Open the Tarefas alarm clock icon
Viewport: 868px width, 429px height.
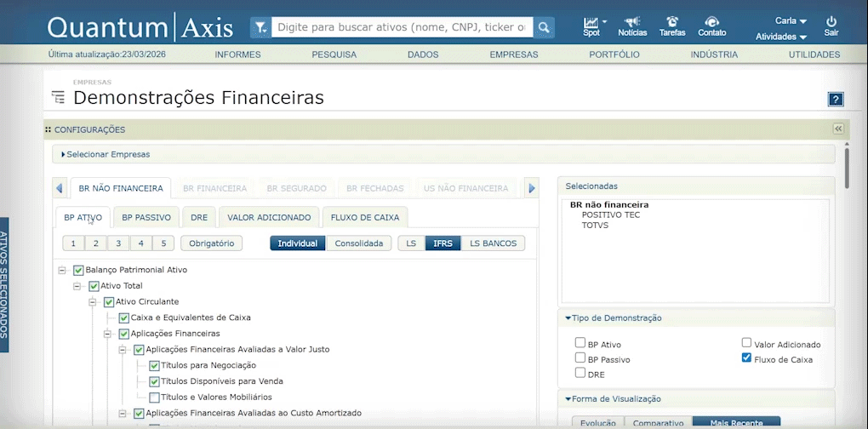click(x=672, y=22)
